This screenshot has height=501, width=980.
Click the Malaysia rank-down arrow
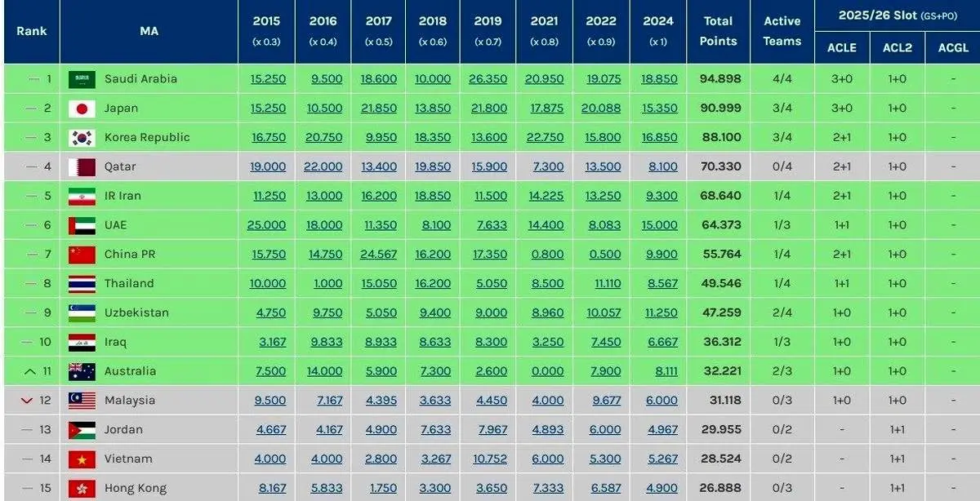tap(26, 401)
